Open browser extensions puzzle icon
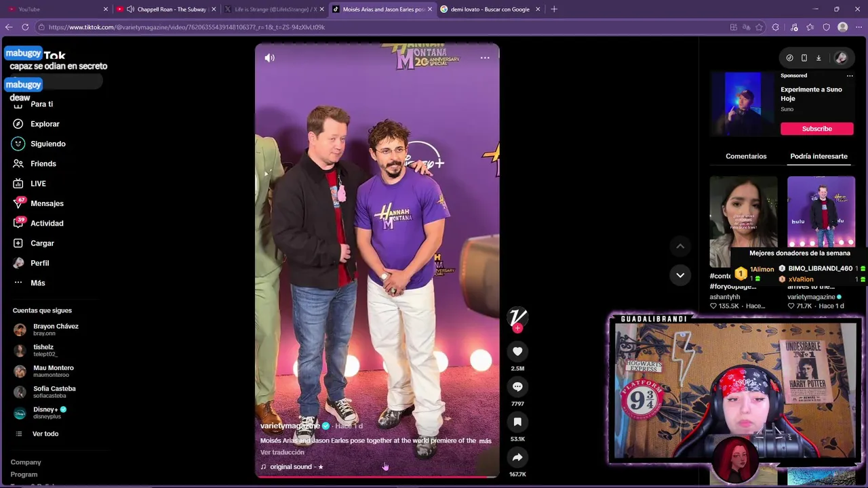The height and width of the screenshot is (488, 868). [x=775, y=27]
